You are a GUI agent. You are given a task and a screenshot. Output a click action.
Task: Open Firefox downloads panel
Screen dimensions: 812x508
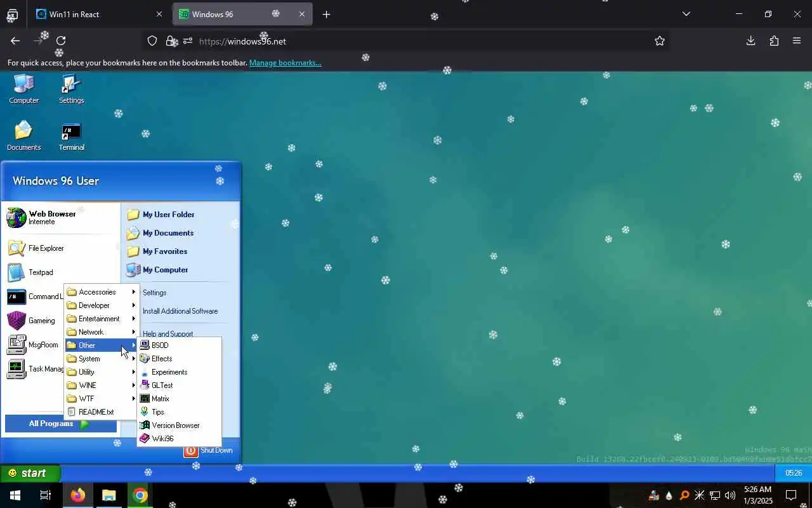coord(750,41)
